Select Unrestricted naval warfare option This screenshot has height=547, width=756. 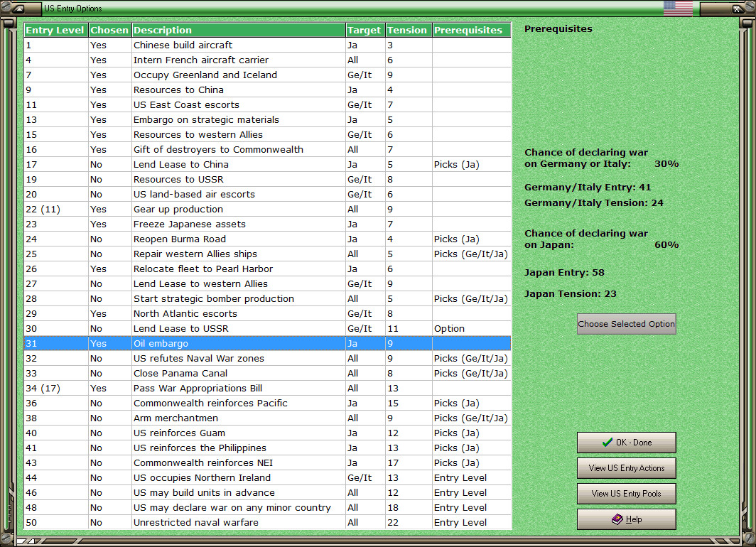click(x=268, y=523)
